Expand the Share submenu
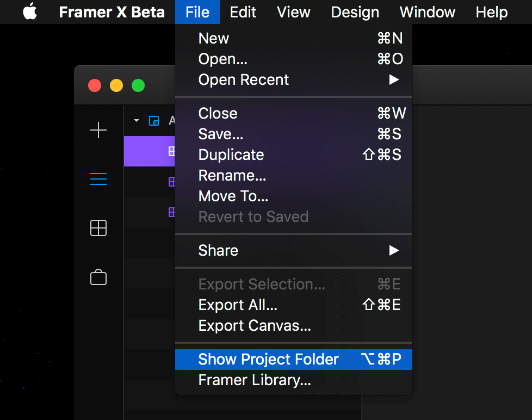Image resolution: width=532 pixels, height=420 pixels. pos(294,250)
